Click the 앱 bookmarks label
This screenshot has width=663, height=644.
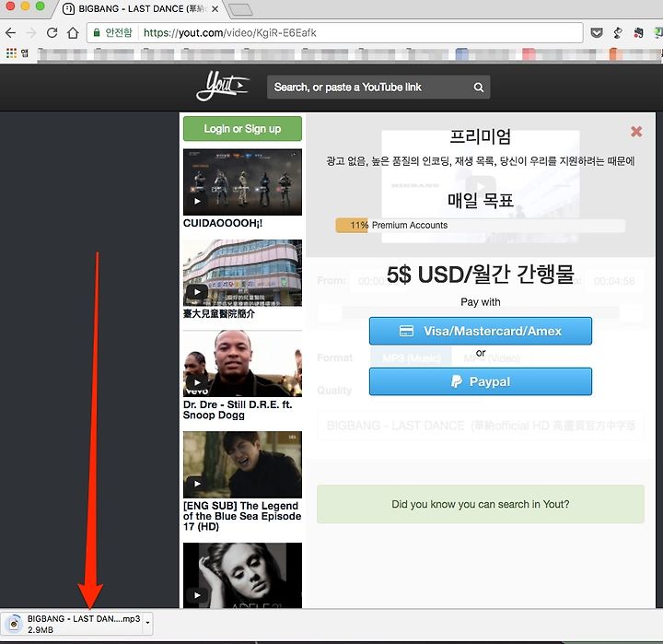pyautogui.click(x=25, y=53)
